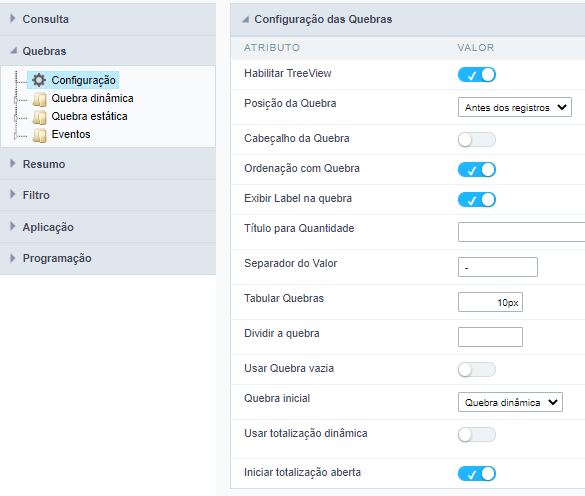Click the Configuração gear icon
The image size is (585, 496).
point(38,80)
